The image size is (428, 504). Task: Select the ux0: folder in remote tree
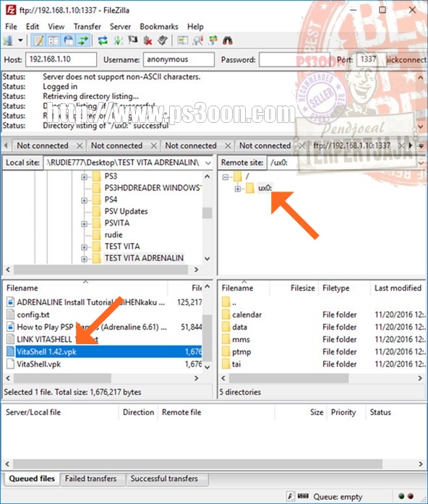265,188
